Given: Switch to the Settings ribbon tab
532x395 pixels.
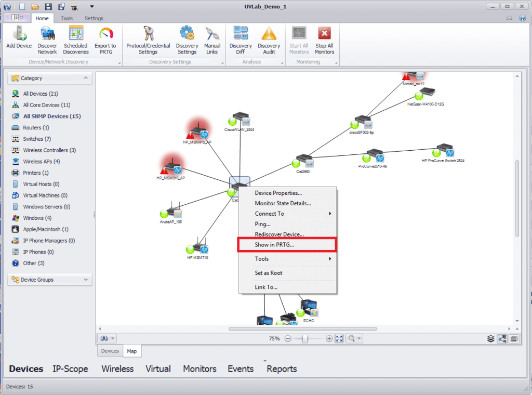Looking at the screenshot, I should (x=94, y=18).
